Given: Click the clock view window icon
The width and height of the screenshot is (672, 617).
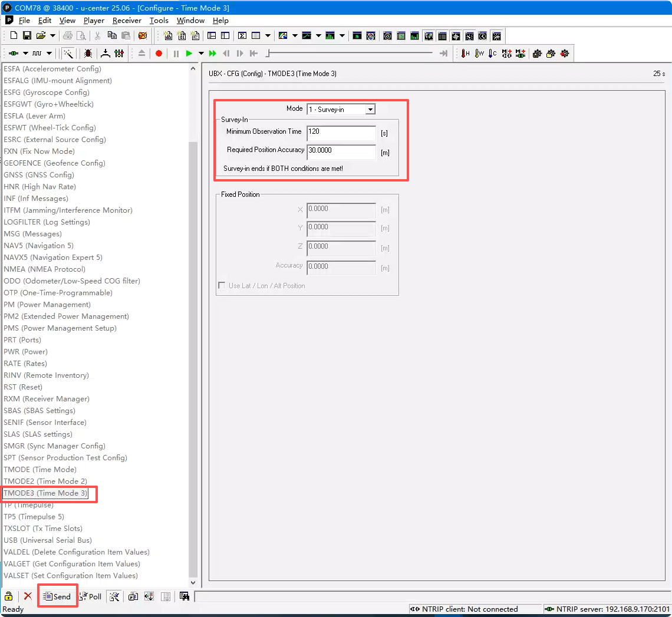Looking at the screenshot, I should point(483,36).
